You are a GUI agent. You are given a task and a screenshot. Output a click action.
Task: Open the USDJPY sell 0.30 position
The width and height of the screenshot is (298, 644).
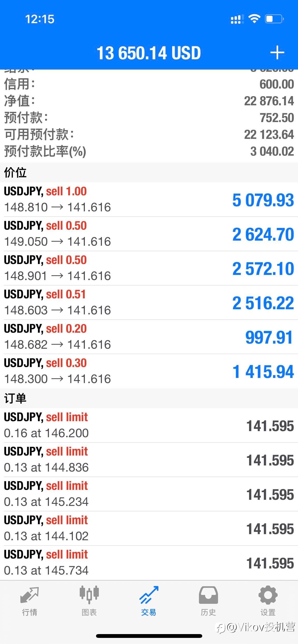[149, 371]
